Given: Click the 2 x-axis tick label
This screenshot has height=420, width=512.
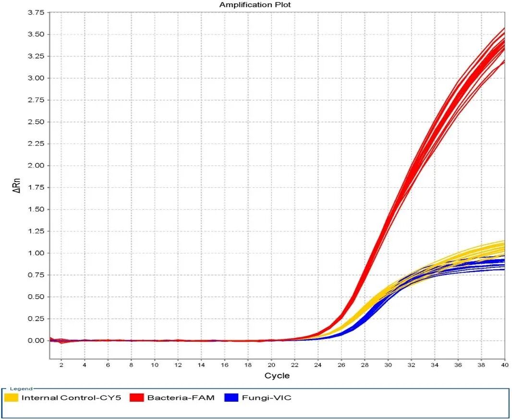Looking at the screenshot, I should (61, 365).
